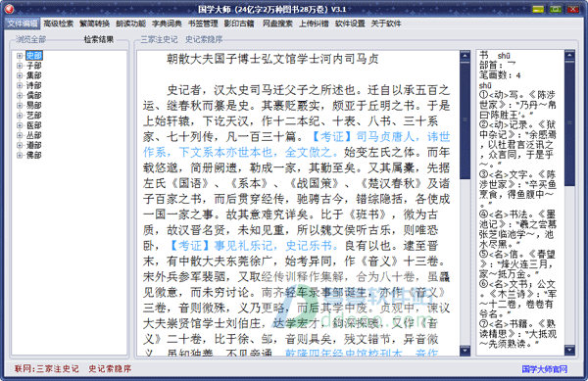Click the 史记索隐序 breadcrumb link
This screenshot has height=381, width=588.
204,39
